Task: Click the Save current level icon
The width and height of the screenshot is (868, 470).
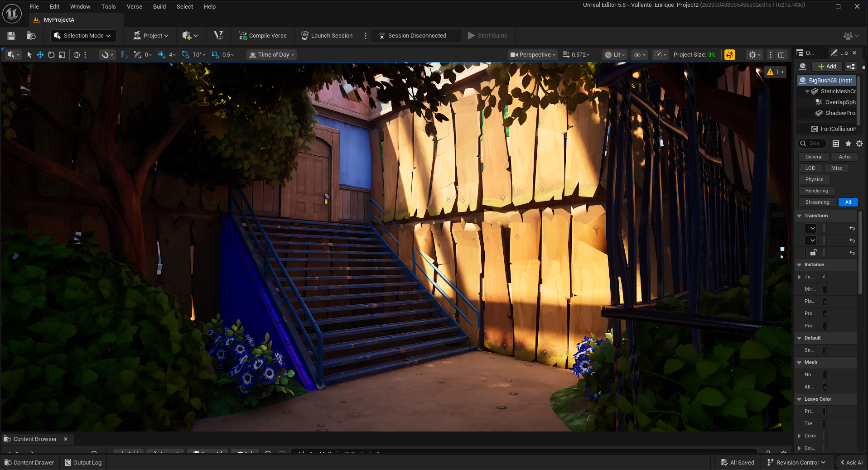Action: click(x=11, y=36)
